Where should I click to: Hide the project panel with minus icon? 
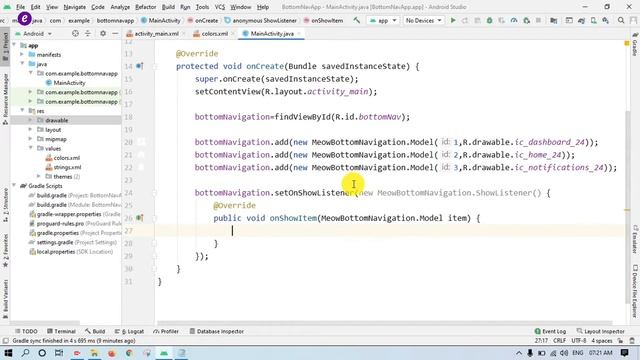point(115,33)
